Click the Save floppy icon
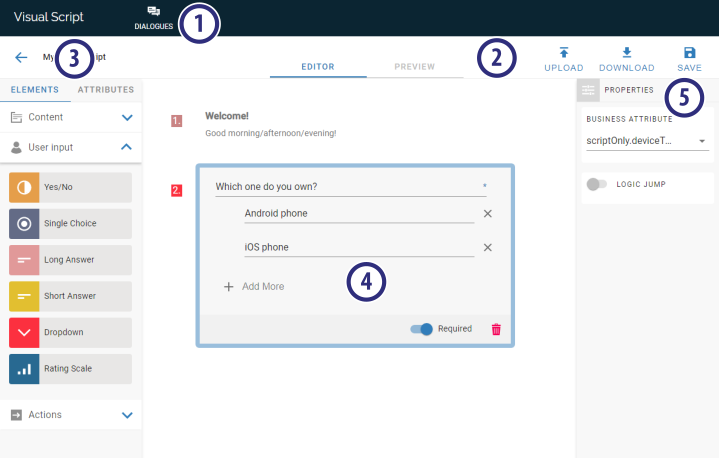 tap(689, 52)
